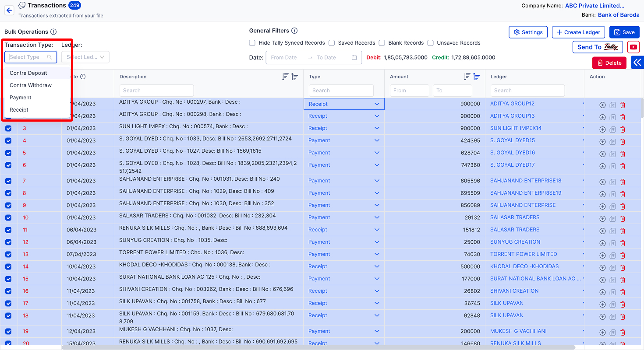Uncheck the checkbox for row 3
Image resolution: width=644 pixels, height=350 pixels.
pyautogui.click(x=8, y=129)
